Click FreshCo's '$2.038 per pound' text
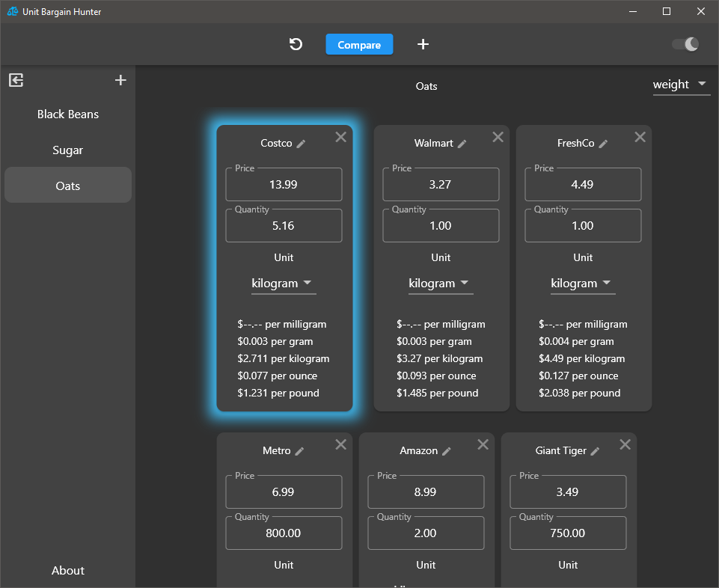The height and width of the screenshot is (588, 719). [x=580, y=393]
